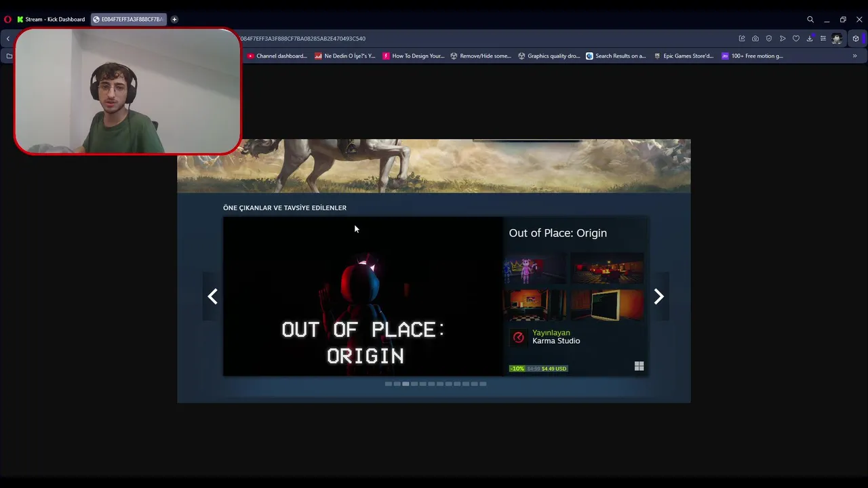Switch to the Stream - Kick Dashboard tab
The height and width of the screenshot is (488, 868).
51,19
